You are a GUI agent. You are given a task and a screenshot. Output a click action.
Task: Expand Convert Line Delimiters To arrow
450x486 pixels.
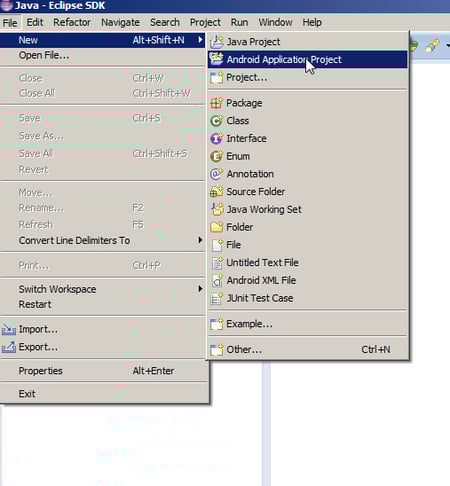click(200, 240)
